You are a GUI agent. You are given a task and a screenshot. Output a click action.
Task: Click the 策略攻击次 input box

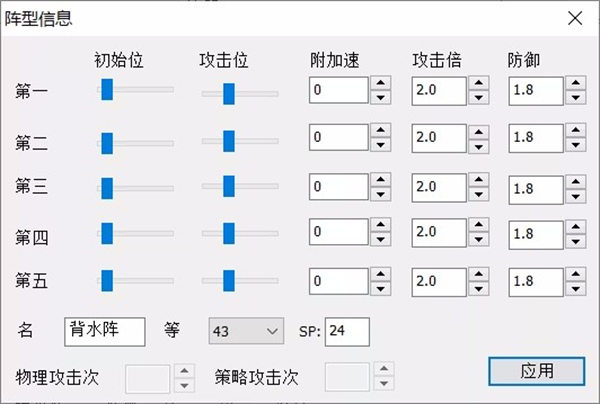[x=347, y=377]
